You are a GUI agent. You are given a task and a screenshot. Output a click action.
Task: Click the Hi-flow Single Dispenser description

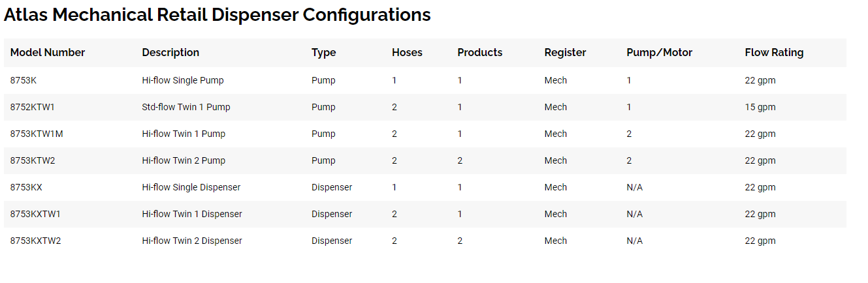[x=191, y=187]
